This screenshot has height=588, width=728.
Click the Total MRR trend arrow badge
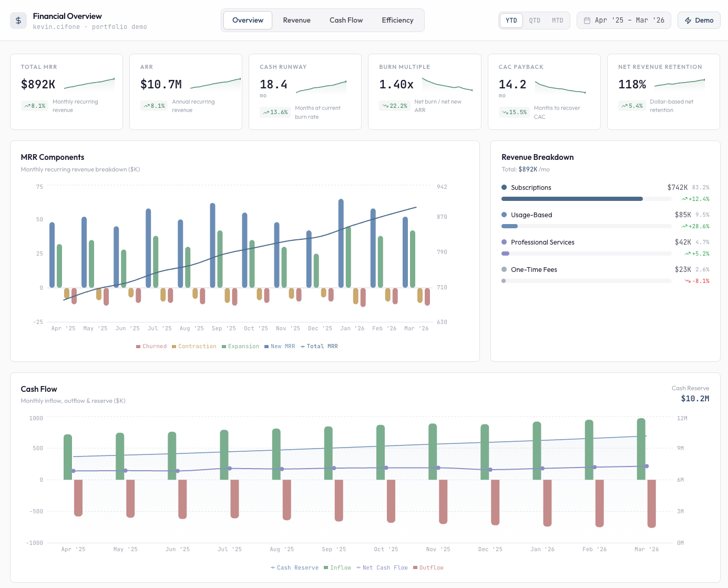[35, 106]
